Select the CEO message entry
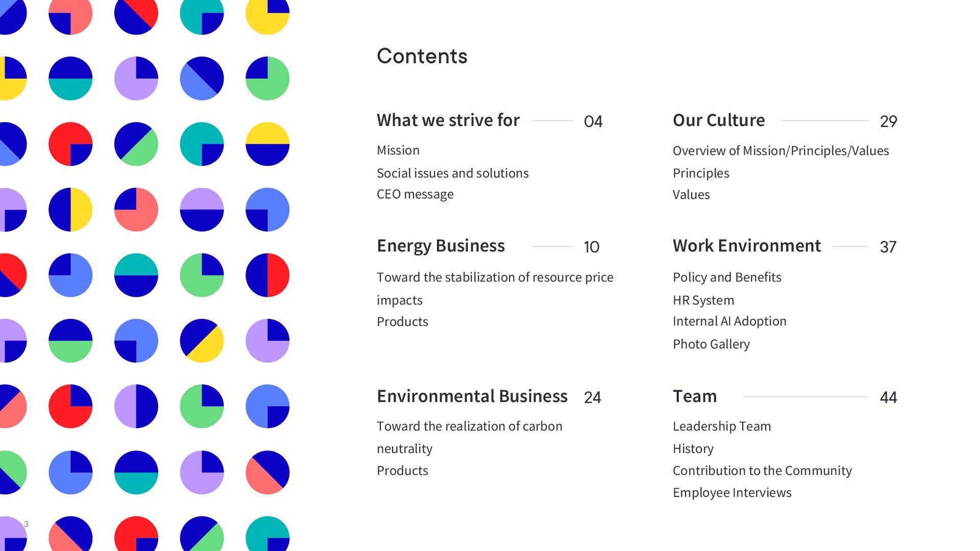980x551 pixels. tap(414, 194)
